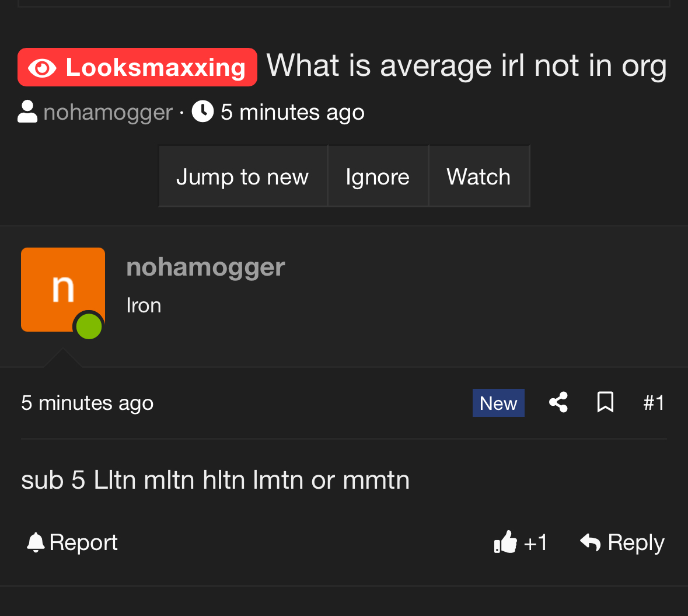Screen dimensions: 688x616
Task: Watch this thread
Action: click(479, 176)
